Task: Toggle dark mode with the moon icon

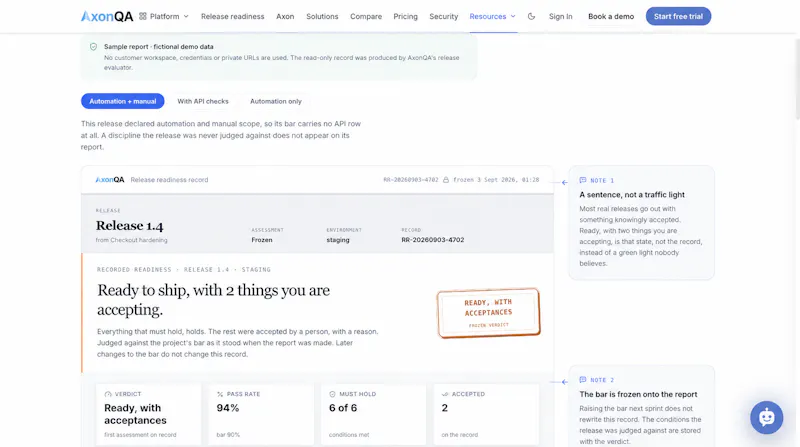Action: point(531,16)
